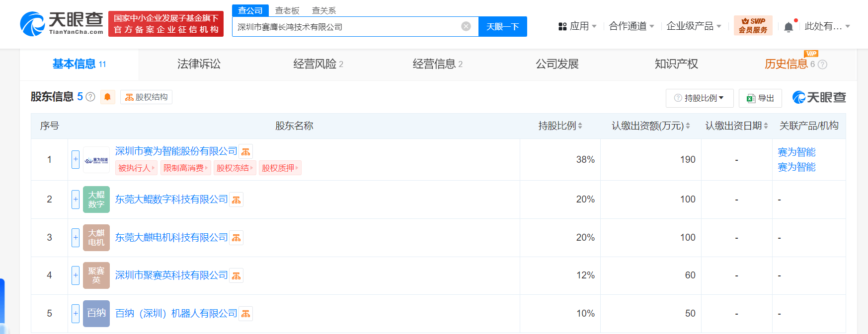Open the first 赛为智能 related product link

coord(796,152)
